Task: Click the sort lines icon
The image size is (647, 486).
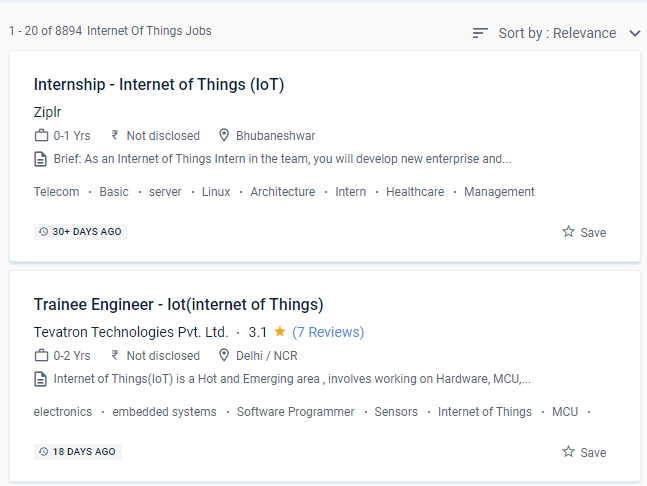Action: [x=481, y=33]
